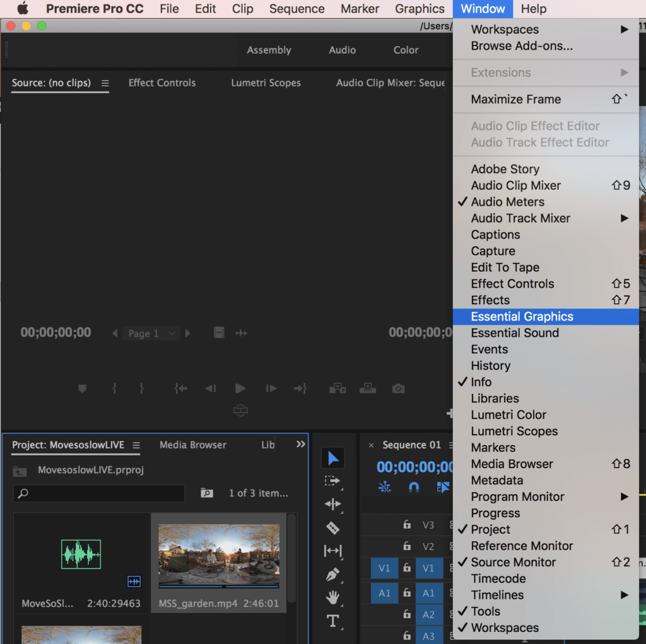Image resolution: width=646 pixels, height=644 pixels.
Task: Open the File menu
Action: 169,9
